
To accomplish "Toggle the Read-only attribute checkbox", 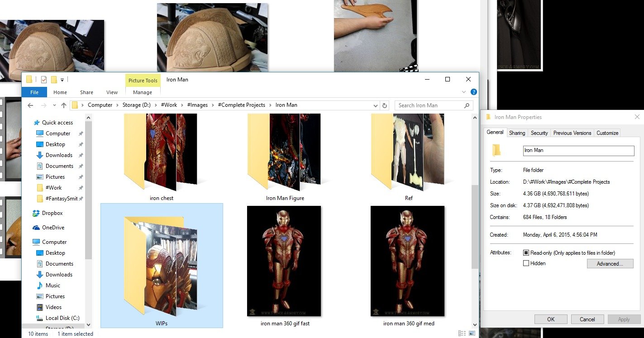I will (526, 253).
